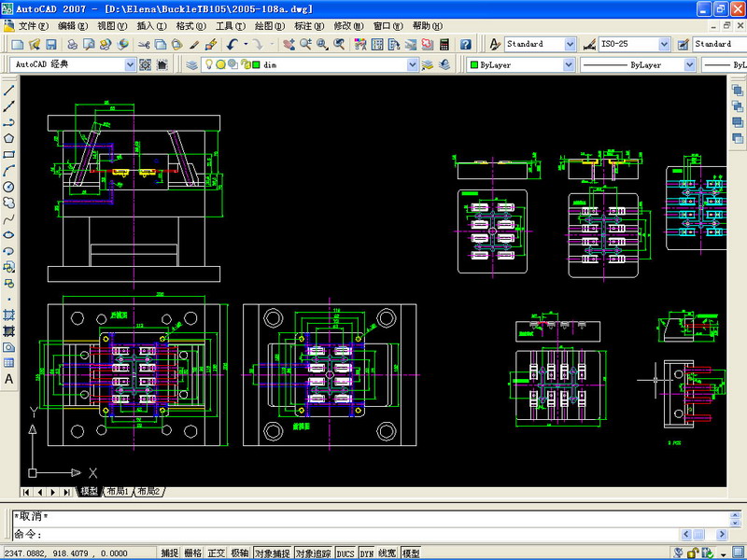
Task: Toggle DYN dynamic input mode
Action: 366,553
